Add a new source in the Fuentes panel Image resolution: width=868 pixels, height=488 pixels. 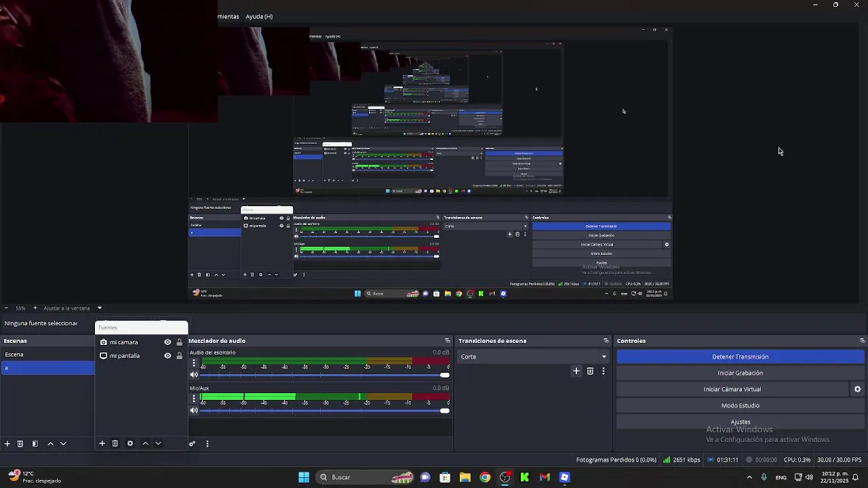[x=102, y=443]
